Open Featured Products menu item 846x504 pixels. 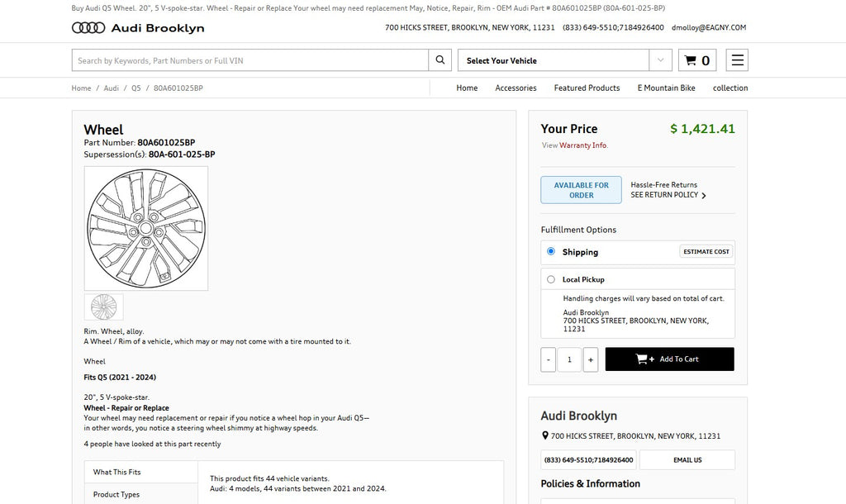(587, 88)
